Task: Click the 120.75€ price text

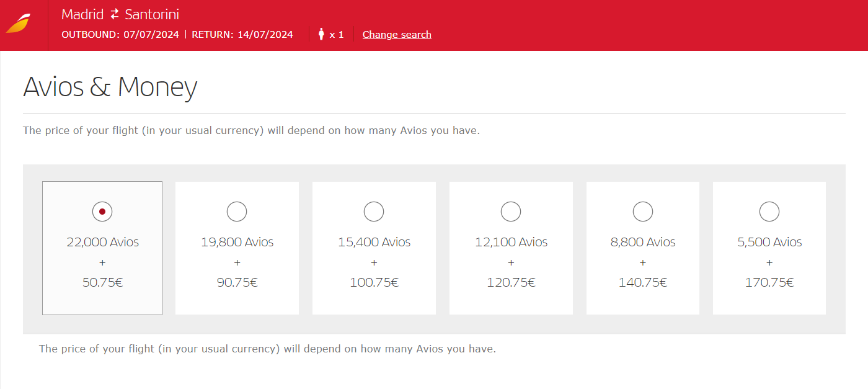Action: coord(511,282)
